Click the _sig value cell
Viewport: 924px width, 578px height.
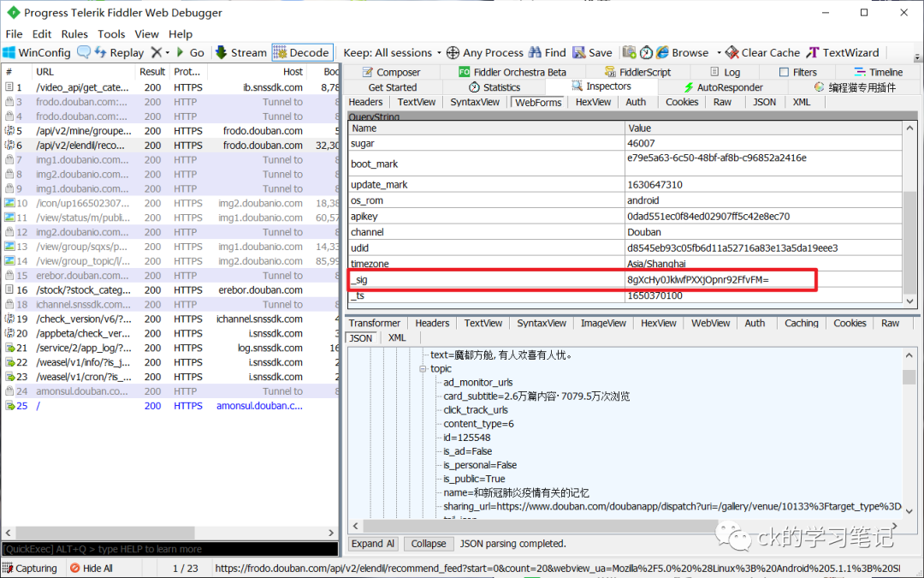(762, 279)
